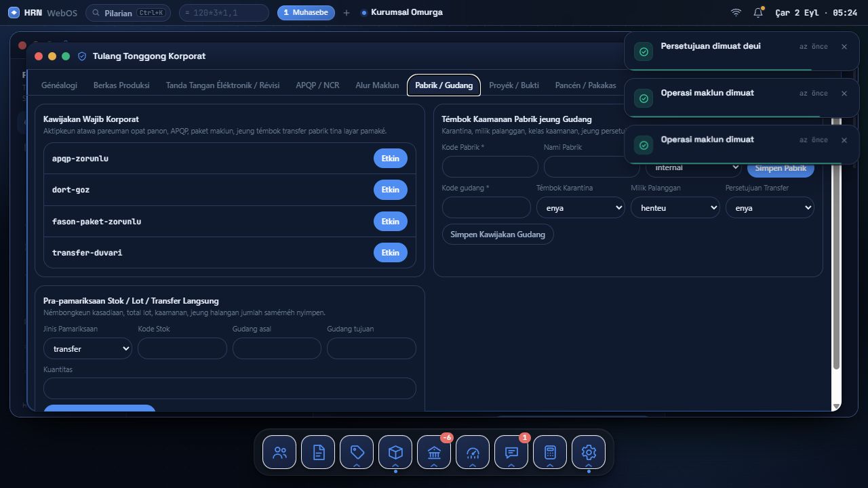
Task: Click the Simpen Kawijakan Gudang button
Action: pyautogui.click(x=498, y=235)
